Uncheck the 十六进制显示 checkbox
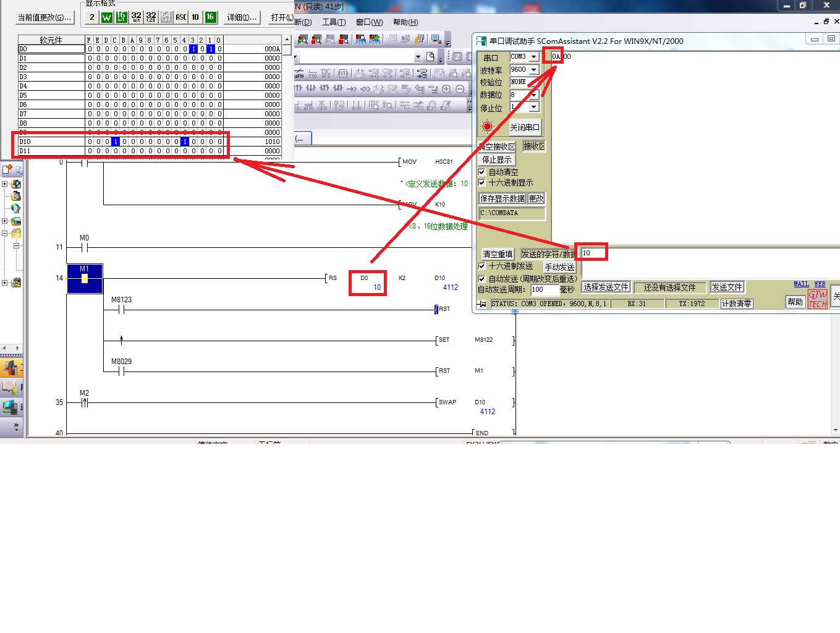The image size is (840, 633). coord(482,183)
